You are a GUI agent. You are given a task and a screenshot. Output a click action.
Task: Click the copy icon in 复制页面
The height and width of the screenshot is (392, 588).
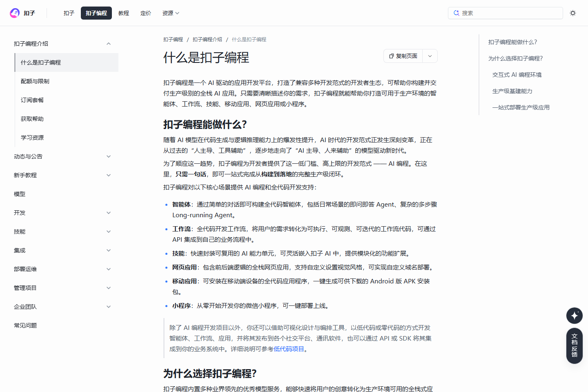pyautogui.click(x=391, y=56)
